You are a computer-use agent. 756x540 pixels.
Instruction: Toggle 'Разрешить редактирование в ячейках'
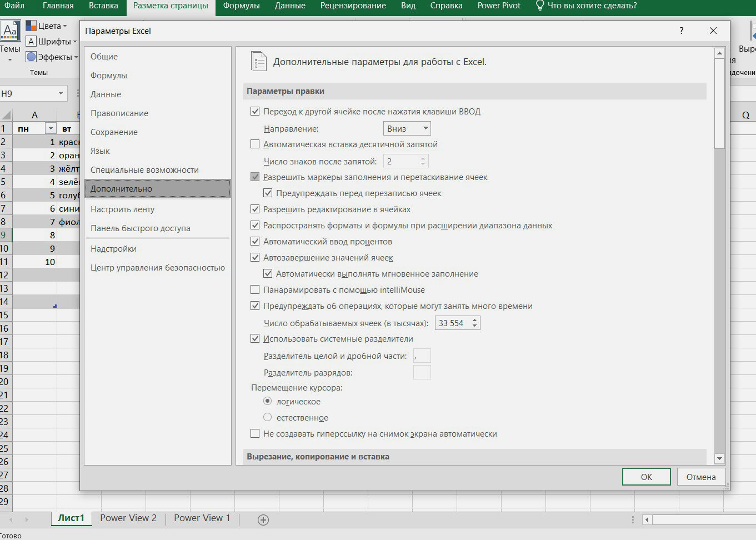255,209
